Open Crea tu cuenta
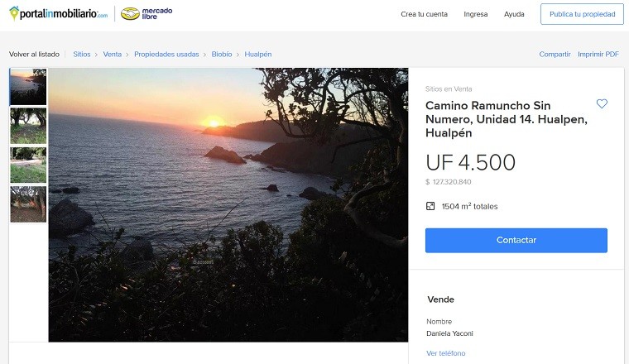The image size is (629, 364). (x=424, y=14)
